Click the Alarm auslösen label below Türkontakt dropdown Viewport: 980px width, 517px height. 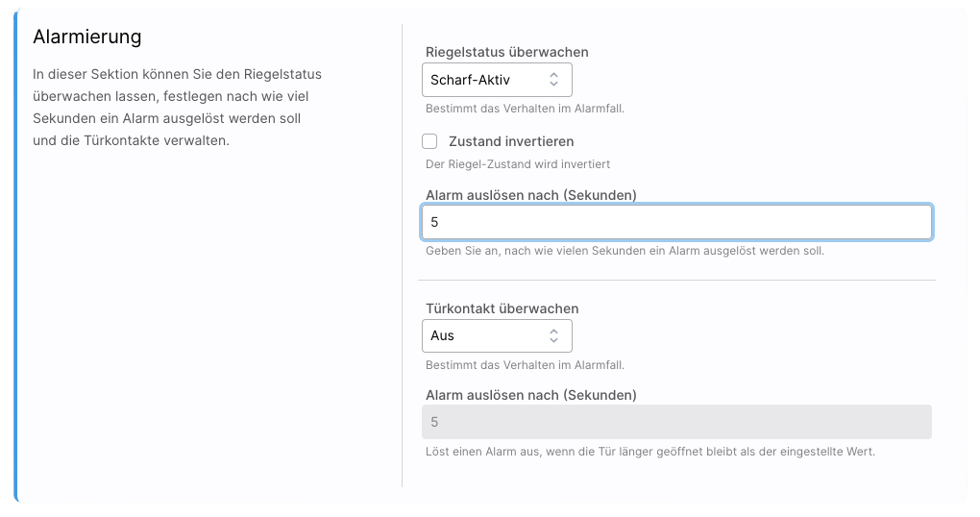coord(530,395)
